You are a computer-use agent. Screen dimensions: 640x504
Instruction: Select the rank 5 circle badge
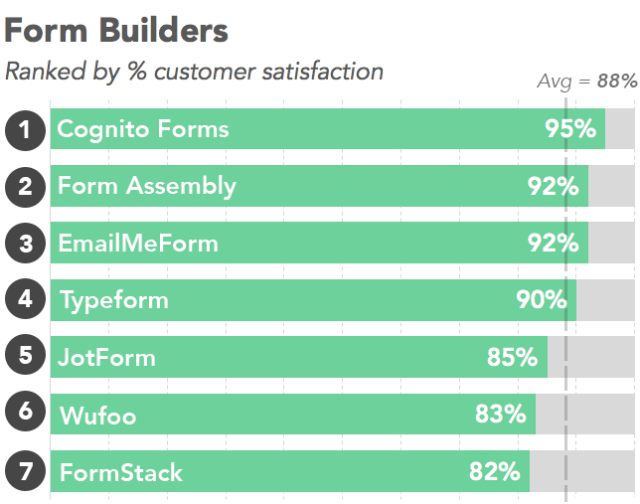coord(25,357)
